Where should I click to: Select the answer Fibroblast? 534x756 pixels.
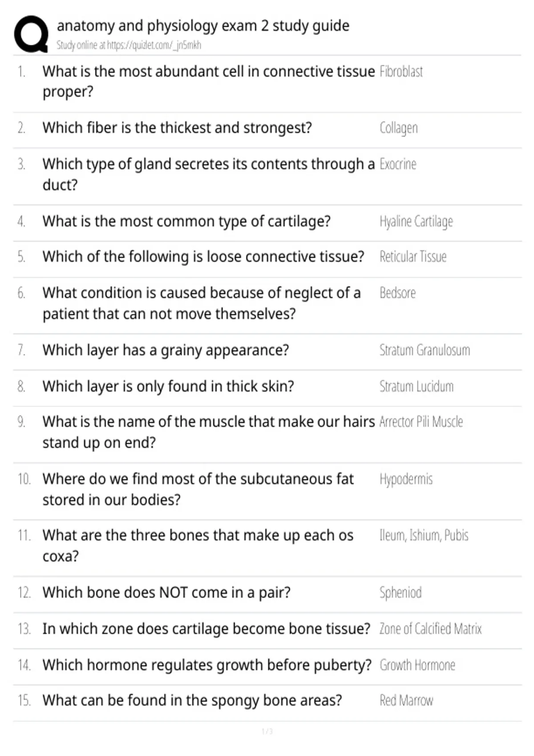coord(401,71)
